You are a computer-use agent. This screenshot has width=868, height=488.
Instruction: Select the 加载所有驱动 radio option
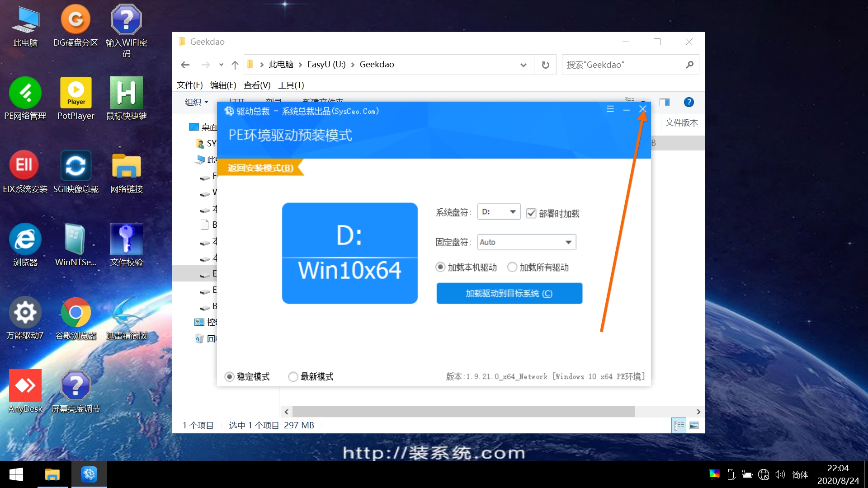pyautogui.click(x=512, y=267)
